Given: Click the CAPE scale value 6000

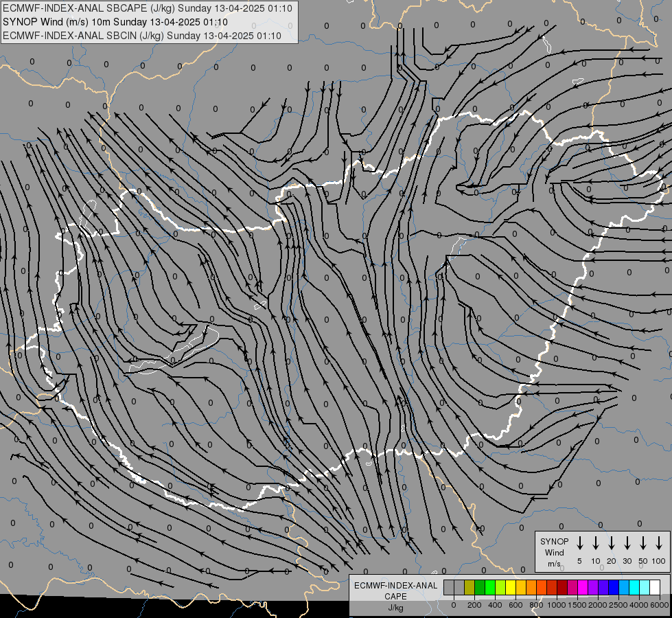Looking at the screenshot, I should coord(660,605).
